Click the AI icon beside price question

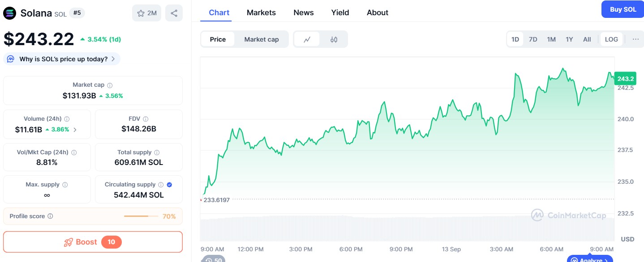pyautogui.click(x=10, y=59)
